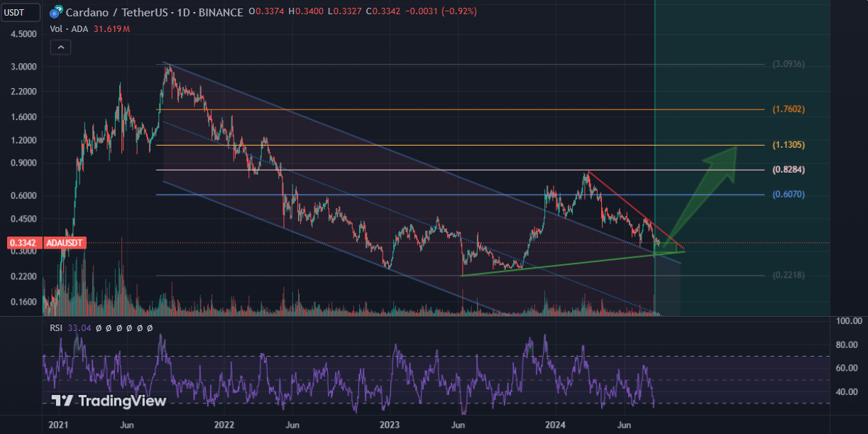Select the RSI indicator legend label
The image size is (868, 434).
56,327
